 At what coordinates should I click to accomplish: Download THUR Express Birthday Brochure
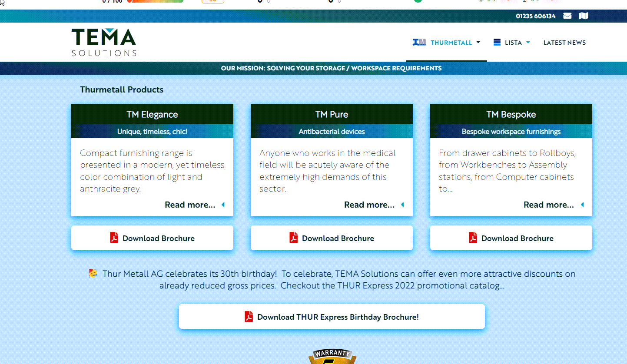tap(338, 317)
